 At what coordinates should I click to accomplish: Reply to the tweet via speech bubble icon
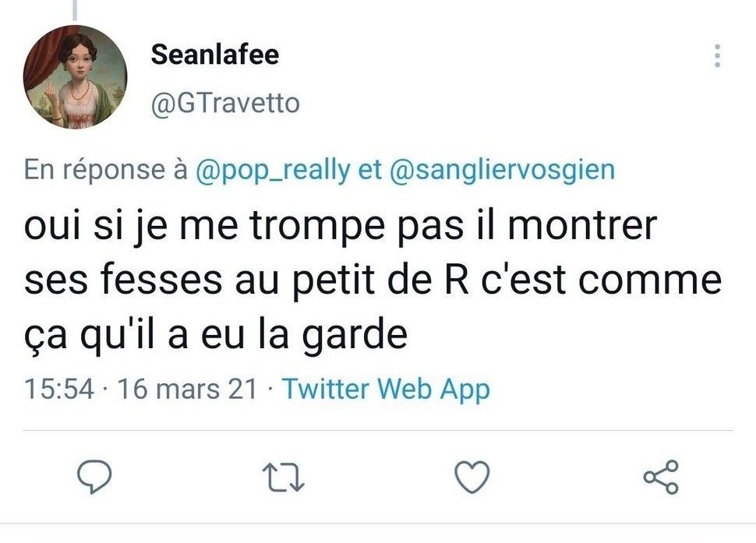click(x=97, y=477)
